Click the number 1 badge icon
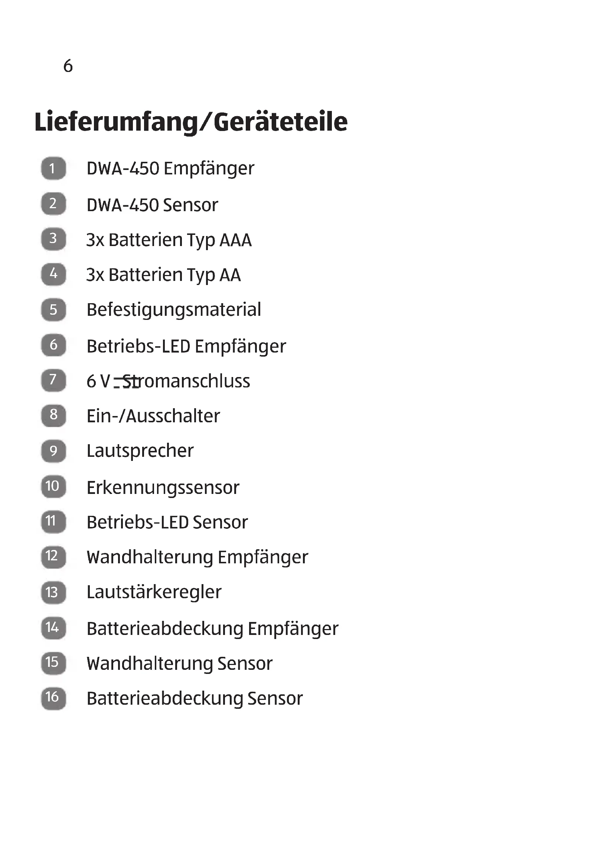Screen dimensions: 614x868 [x=53, y=168]
